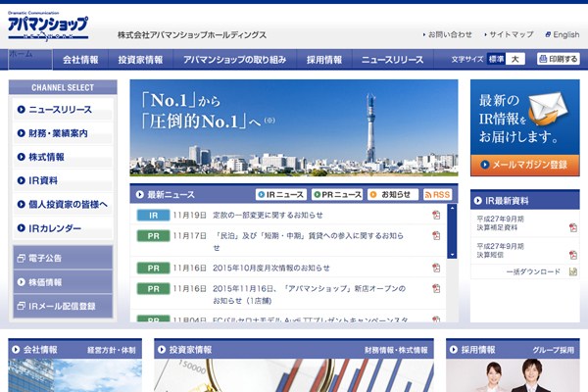Open the 株価情報 sidebar button
588x392 pixels.
tap(63, 282)
